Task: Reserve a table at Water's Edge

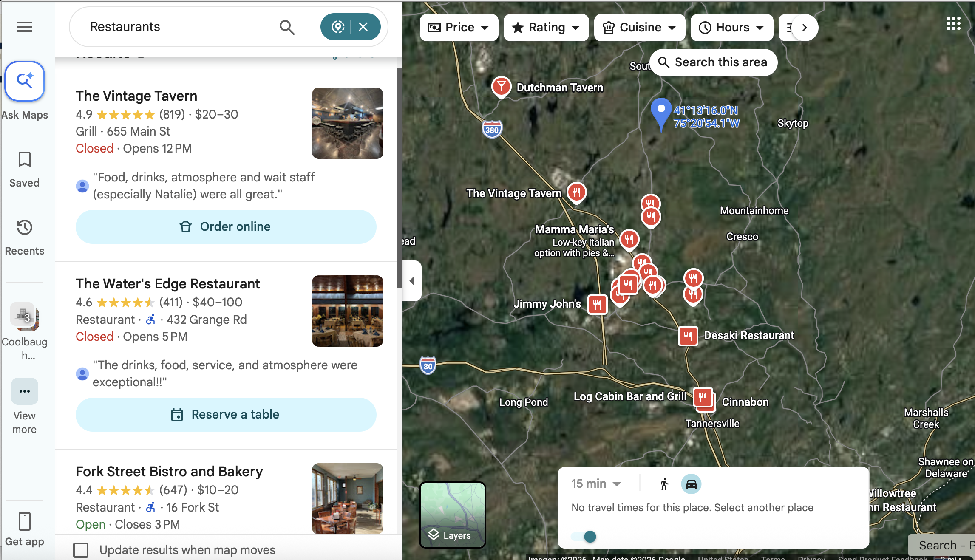Action: [x=226, y=414]
